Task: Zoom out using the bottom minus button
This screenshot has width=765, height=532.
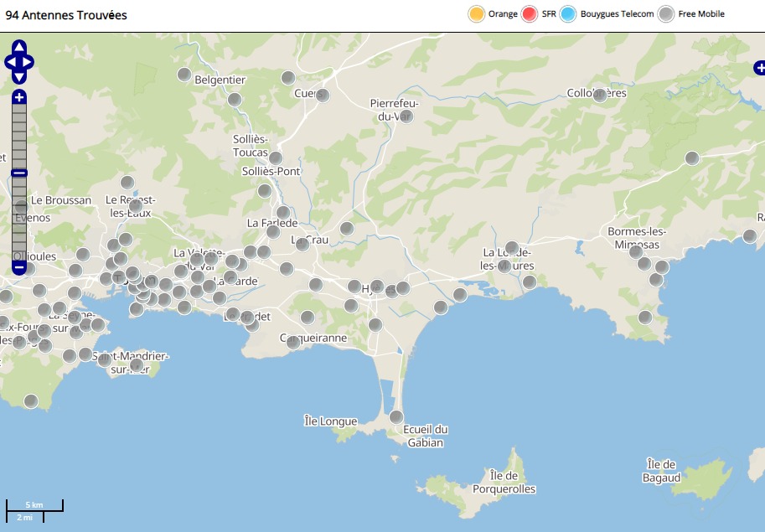Action: point(19,268)
